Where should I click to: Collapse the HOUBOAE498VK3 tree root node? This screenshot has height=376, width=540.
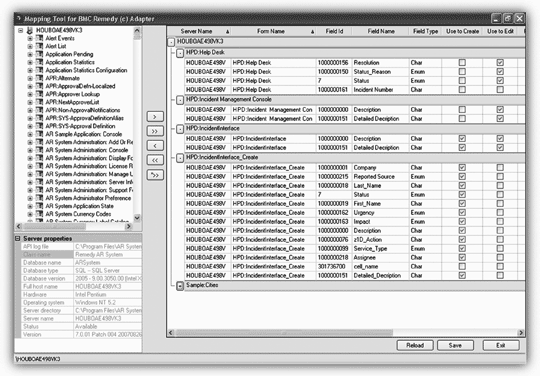[x=21, y=31]
